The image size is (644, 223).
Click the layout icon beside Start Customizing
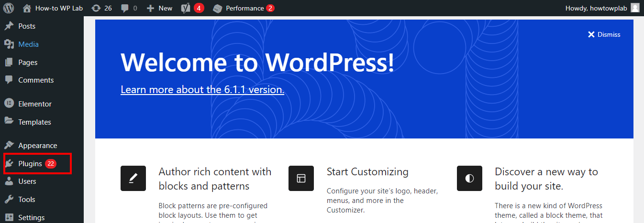[x=301, y=178]
